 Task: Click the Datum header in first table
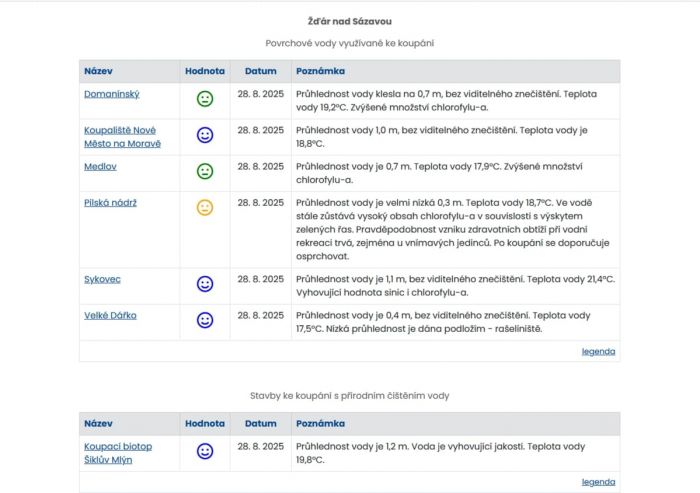[260, 71]
